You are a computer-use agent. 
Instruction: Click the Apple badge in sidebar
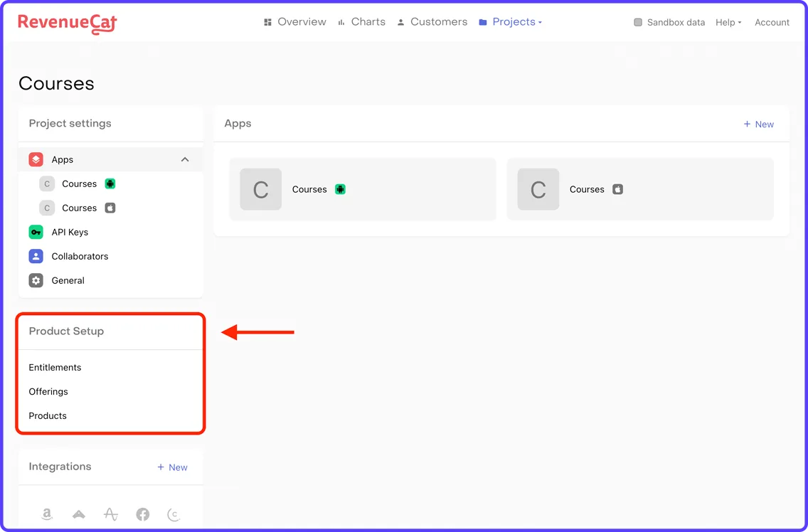point(110,208)
